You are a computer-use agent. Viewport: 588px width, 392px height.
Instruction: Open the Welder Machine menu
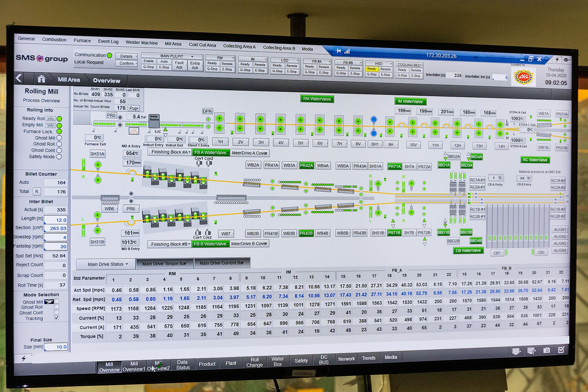click(141, 43)
